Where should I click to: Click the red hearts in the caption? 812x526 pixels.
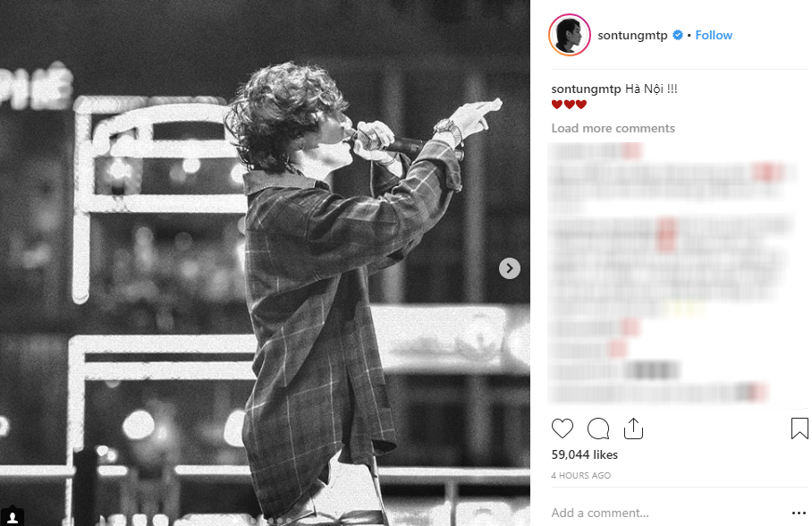tap(569, 105)
